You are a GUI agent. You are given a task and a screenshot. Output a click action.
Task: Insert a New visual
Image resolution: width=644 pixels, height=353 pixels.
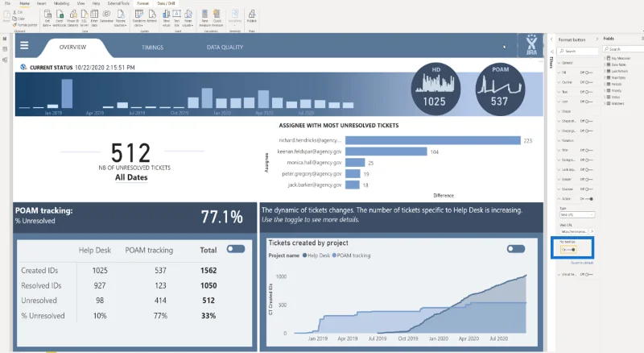click(167, 15)
